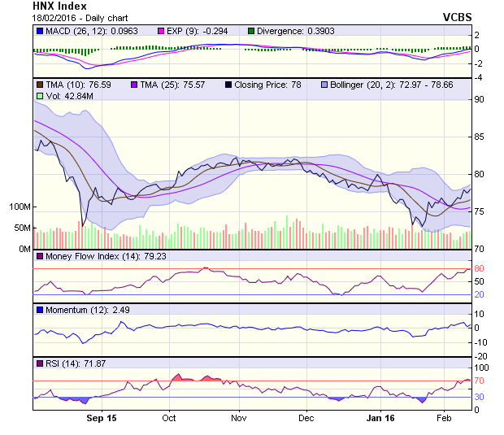Click the purple TMA (25) legend swatch

point(134,85)
